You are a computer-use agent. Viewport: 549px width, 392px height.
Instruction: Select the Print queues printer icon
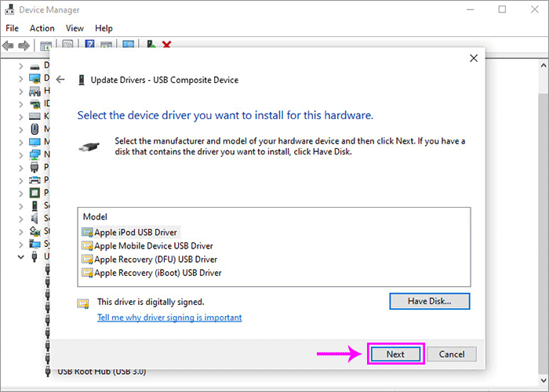[35, 180]
